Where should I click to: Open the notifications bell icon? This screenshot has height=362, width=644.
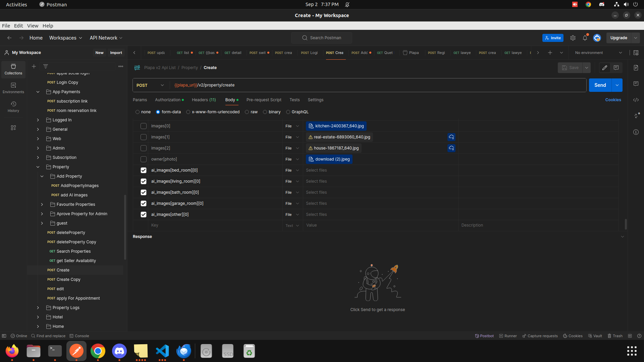585,38
